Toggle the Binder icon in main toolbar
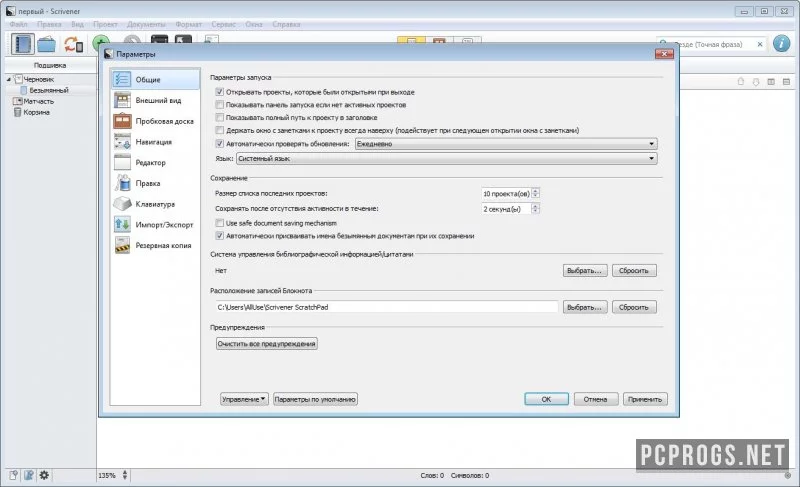The image size is (800, 487). pyautogui.click(x=22, y=44)
